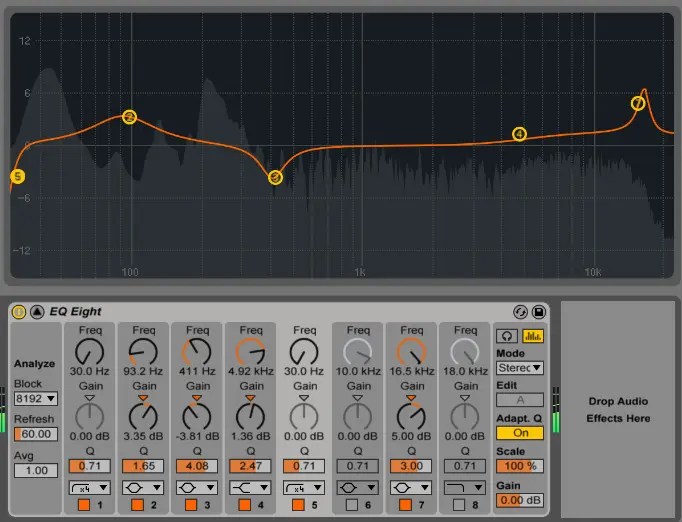Click the Scale 100 % slider

click(x=520, y=466)
